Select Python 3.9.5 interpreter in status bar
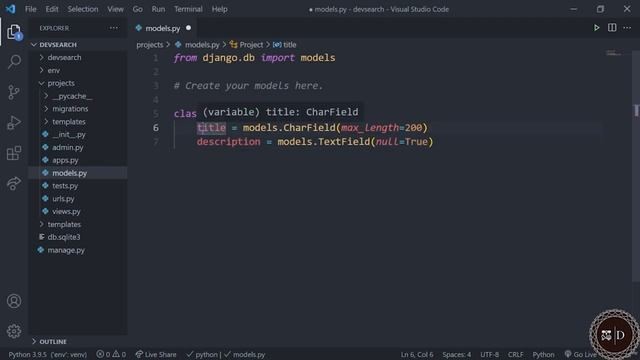 click(x=47, y=354)
